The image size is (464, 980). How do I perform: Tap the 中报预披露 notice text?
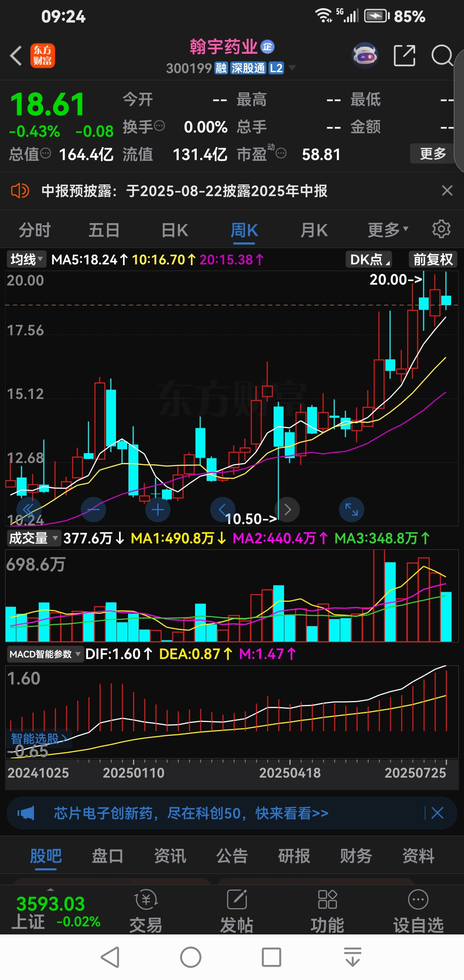(184, 190)
